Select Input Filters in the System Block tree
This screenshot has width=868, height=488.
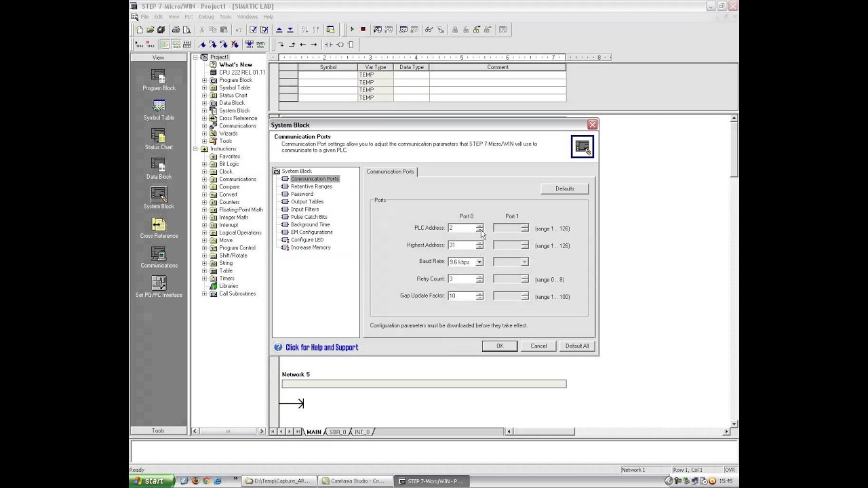point(304,209)
